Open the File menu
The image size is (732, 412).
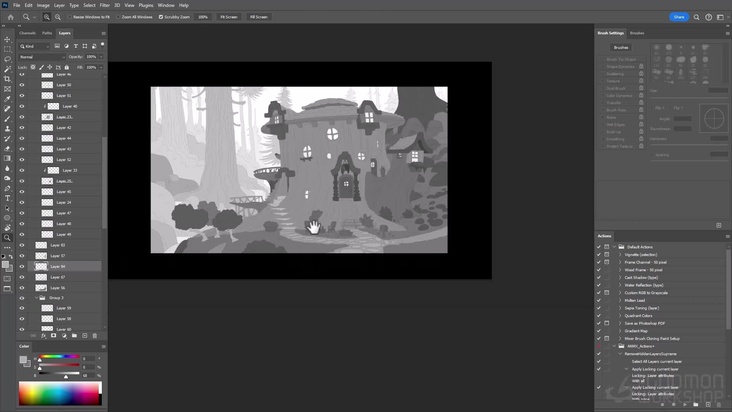click(x=16, y=5)
